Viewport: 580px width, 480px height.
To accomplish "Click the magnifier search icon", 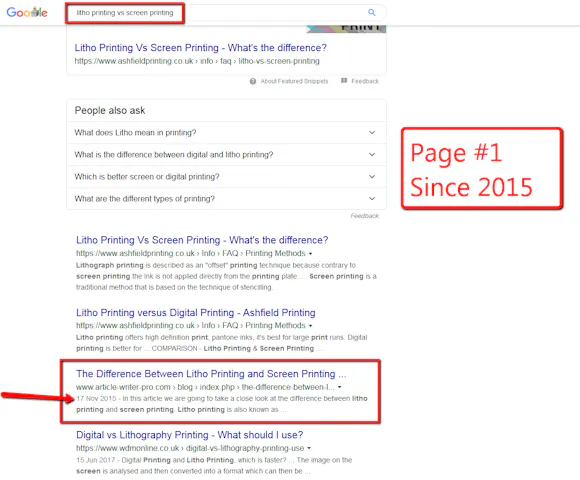I will click(372, 13).
